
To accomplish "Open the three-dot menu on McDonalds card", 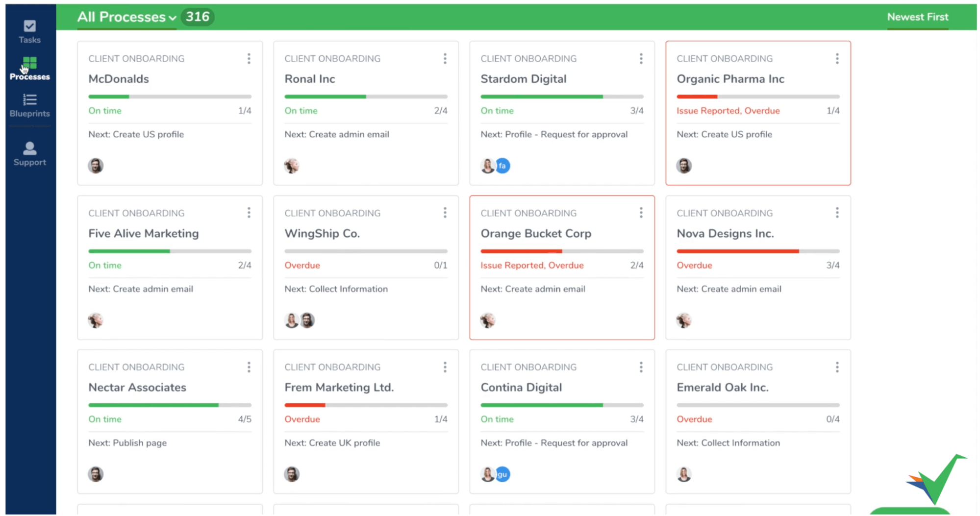I will click(x=249, y=59).
